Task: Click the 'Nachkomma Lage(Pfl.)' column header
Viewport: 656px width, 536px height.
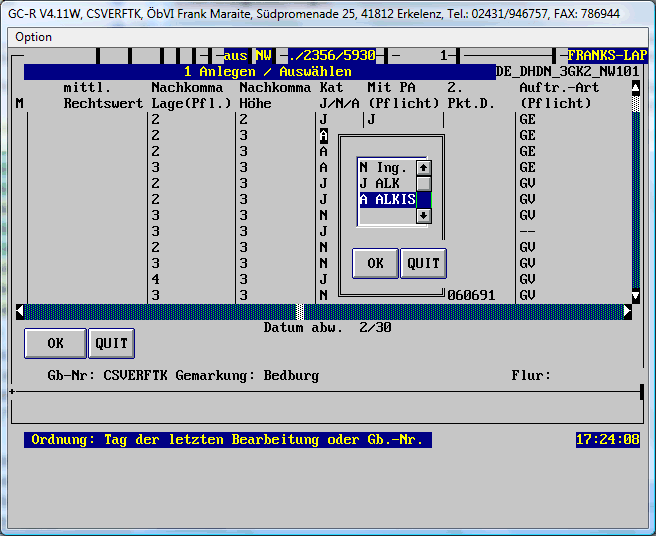Action: point(191,95)
